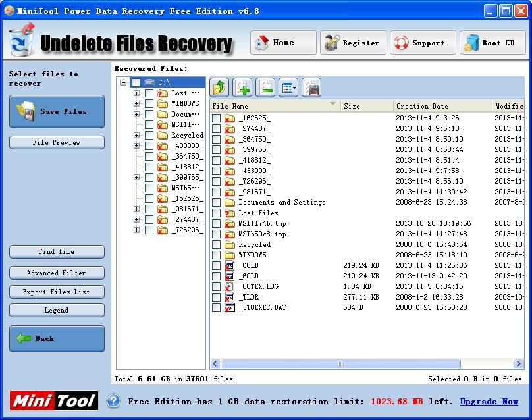
Task: Check the box for _162625_ in file list
Action: [x=216, y=118]
